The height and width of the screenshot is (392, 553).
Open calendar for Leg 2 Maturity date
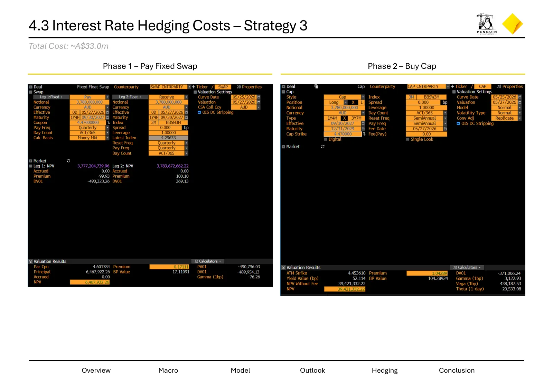tap(187, 118)
